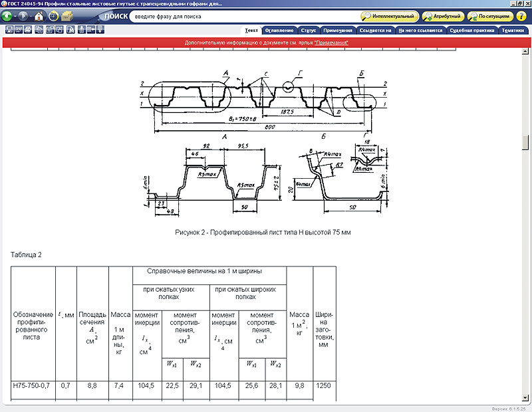The image size is (532, 412).
Task: Follow the "Примечания" link in red banner
Action: (x=331, y=43)
